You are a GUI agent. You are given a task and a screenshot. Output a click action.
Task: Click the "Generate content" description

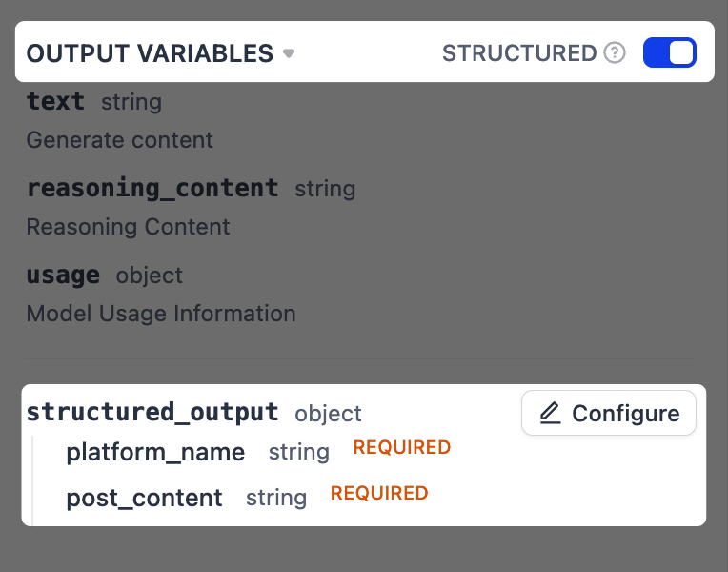[119, 140]
